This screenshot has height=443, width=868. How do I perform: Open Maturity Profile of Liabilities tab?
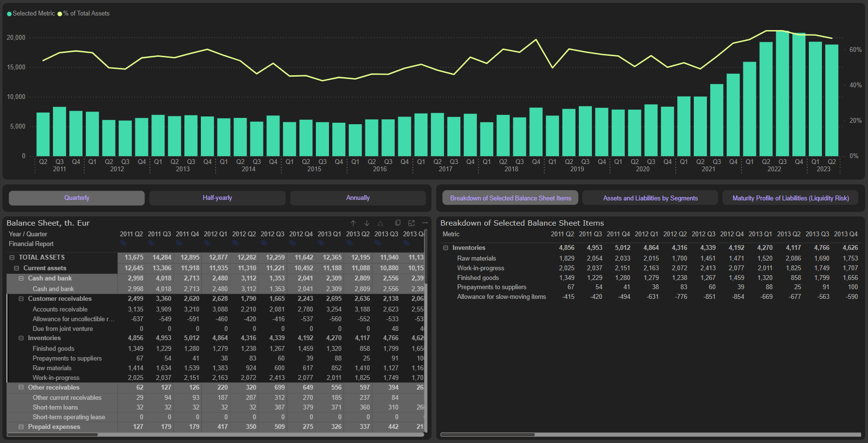(x=790, y=198)
